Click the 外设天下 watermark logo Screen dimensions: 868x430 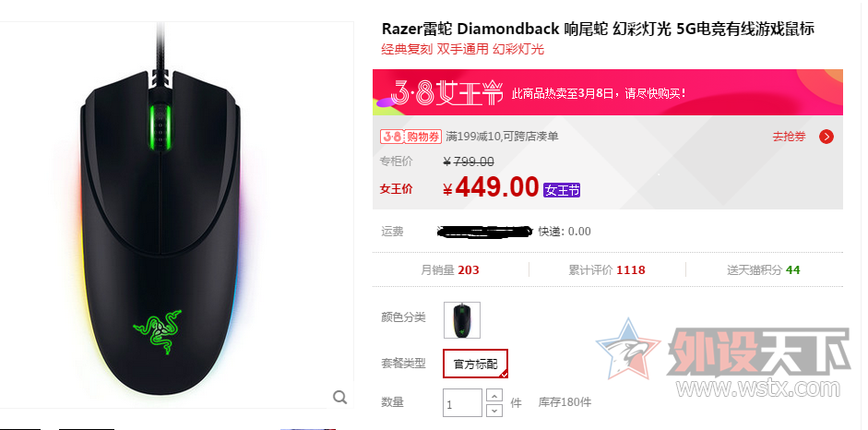pos(723,352)
